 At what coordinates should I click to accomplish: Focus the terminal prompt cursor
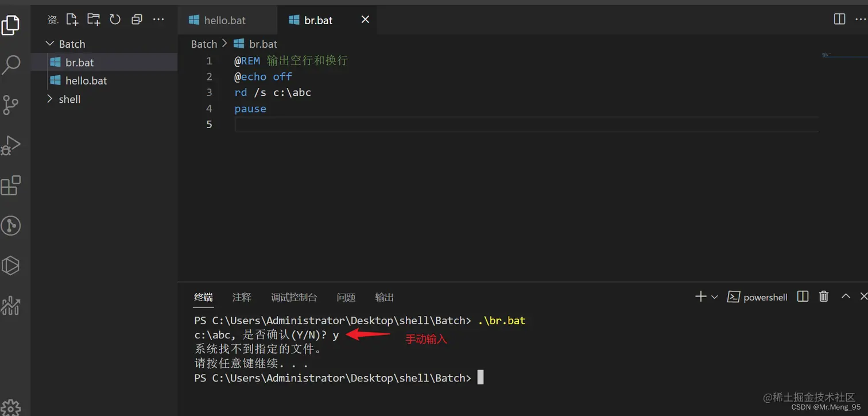pyautogui.click(x=480, y=378)
